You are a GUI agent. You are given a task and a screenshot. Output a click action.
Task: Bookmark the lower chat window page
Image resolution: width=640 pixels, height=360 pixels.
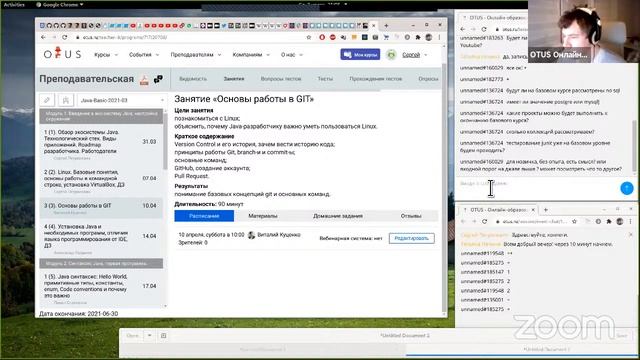pyautogui.click(x=574, y=221)
